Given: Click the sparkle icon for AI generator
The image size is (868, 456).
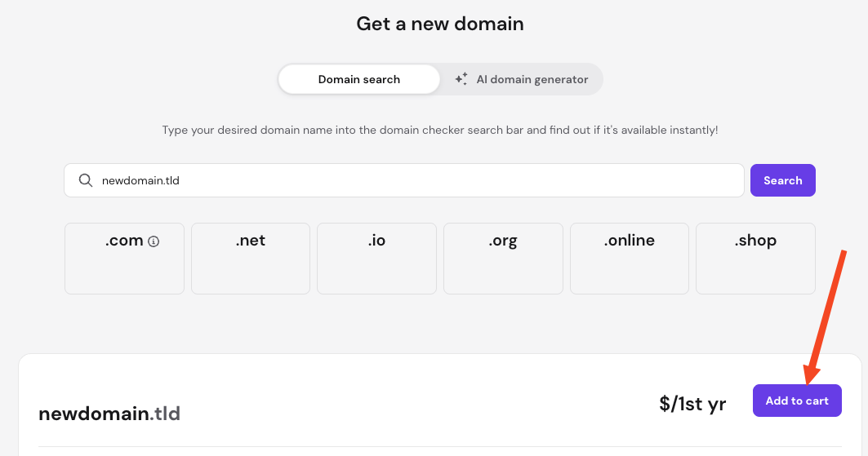Looking at the screenshot, I should click(x=461, y=79).
